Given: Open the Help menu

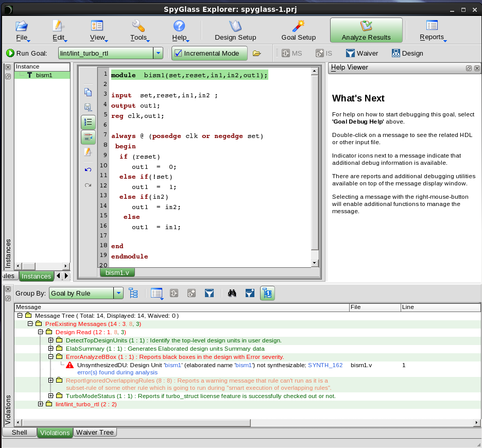Looking at the screenshot, I should [180, 31].
